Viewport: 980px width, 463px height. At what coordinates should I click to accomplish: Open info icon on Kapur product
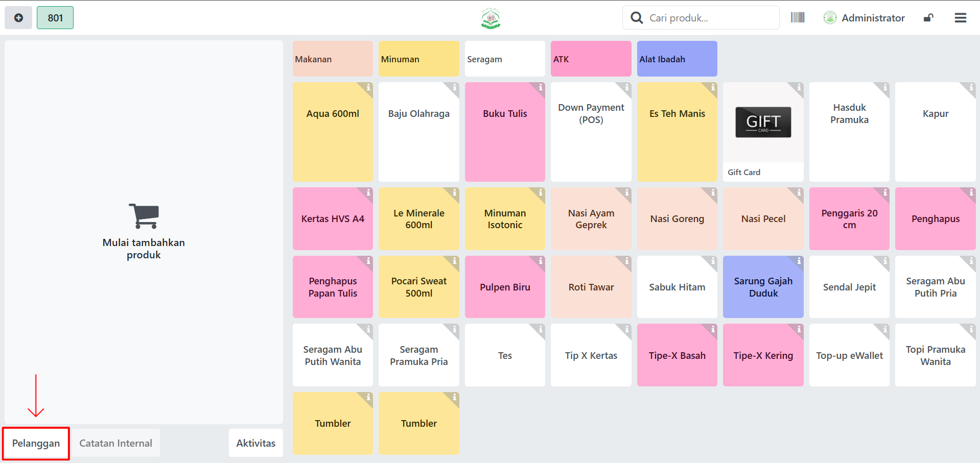point(970,88)
